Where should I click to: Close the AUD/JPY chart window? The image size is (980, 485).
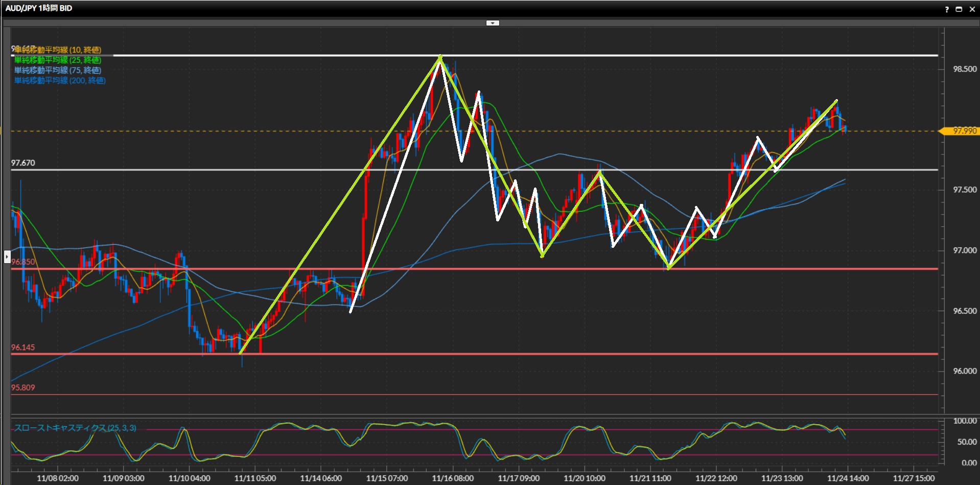tap(972, 9)
